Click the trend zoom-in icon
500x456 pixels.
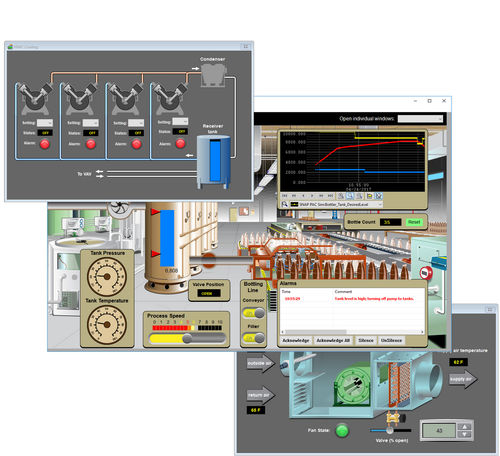tap(341, 196)
